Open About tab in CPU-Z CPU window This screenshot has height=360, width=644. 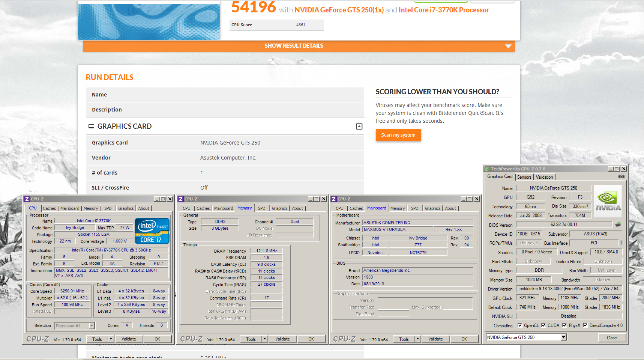pyautogui.click(x=144, y=208)
